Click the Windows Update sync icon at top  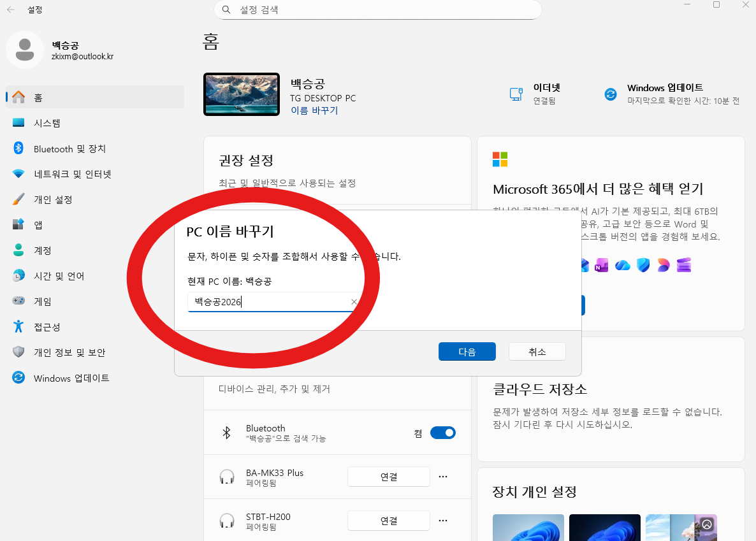pos(610,94)
